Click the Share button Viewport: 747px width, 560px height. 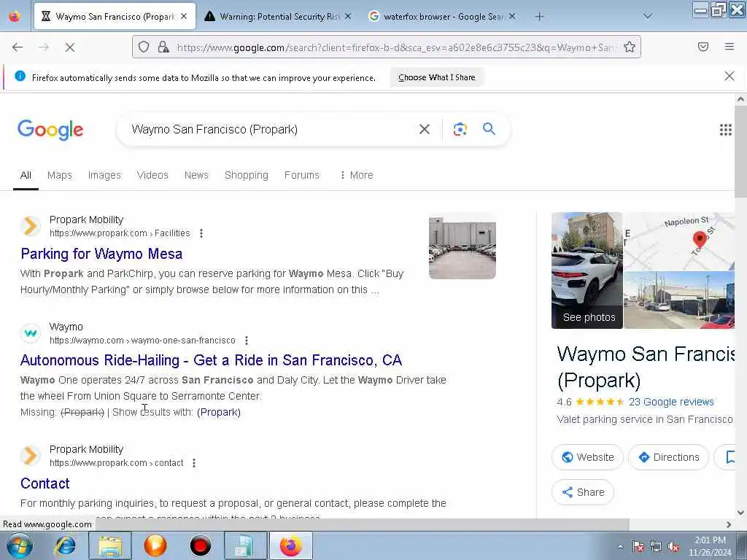(x=583, y=492)
